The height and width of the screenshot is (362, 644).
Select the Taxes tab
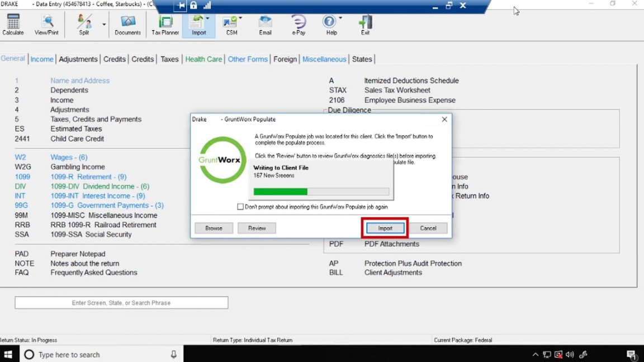pyautogui.click(x=169, y=59)
